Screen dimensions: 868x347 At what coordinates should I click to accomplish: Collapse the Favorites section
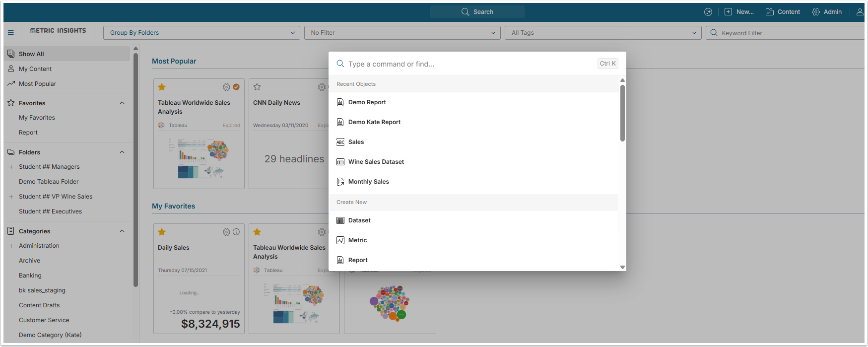[122, 103]
